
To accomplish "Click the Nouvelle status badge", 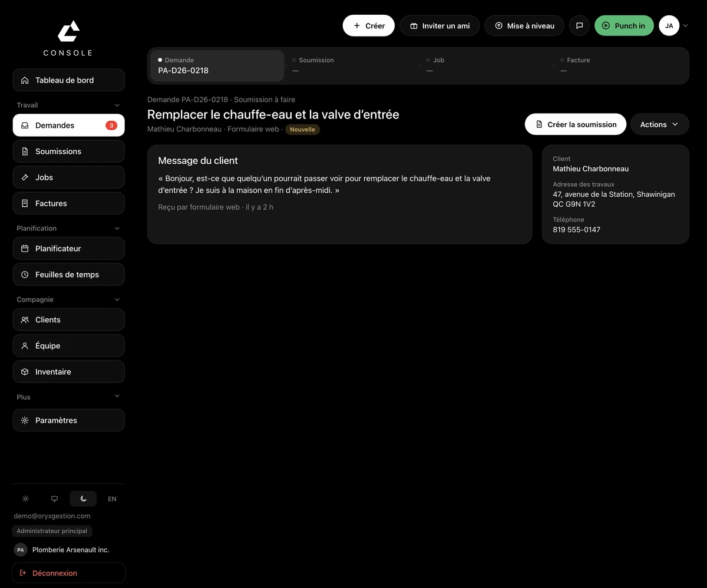I will click(303, 130).
